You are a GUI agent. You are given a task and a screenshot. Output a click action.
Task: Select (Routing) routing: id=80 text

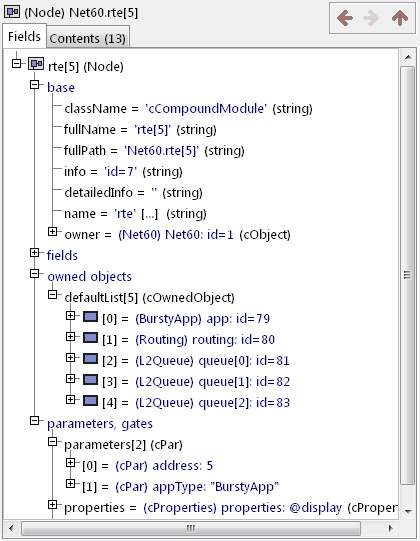click(205, 340)
